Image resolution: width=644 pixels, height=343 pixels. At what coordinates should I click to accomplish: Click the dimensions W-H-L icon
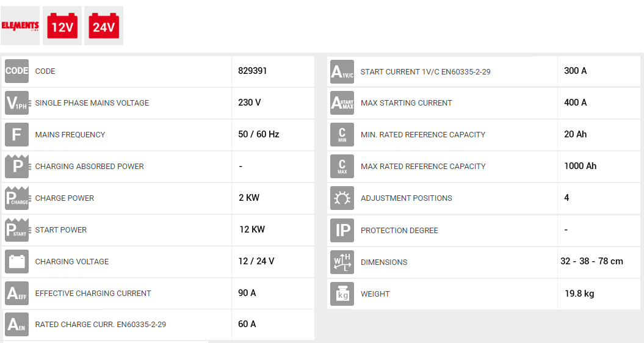pyautogui.click(x=342, y=262)
